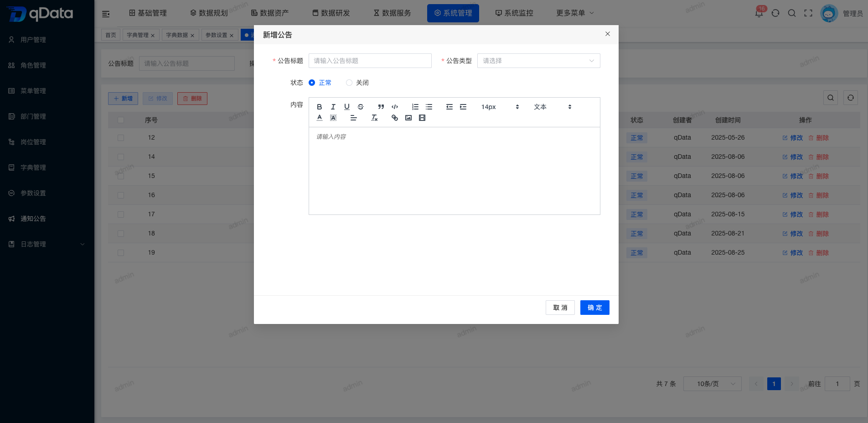Tick the checkbox for row 19
Screen dimensions: 868x423
coord(121,252)
